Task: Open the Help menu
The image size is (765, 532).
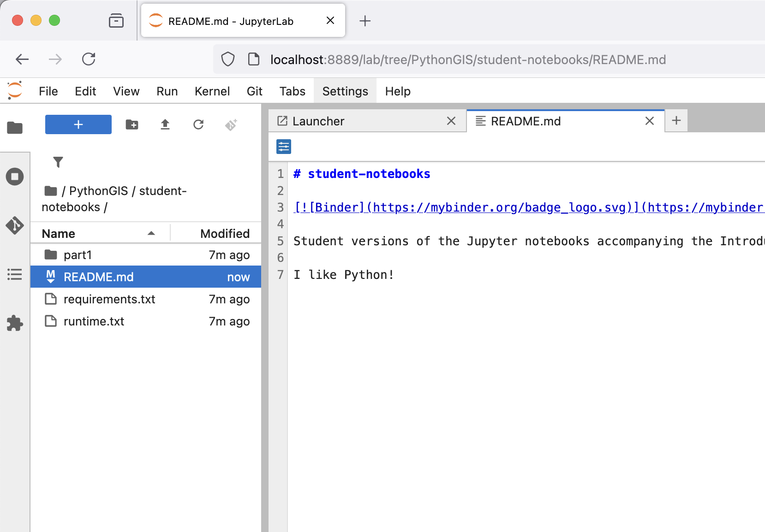Action: click(398, 91)
